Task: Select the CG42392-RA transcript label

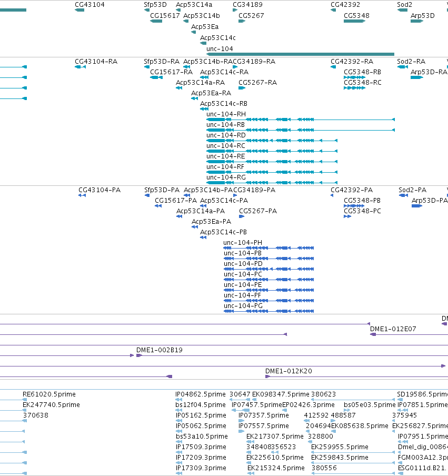Action: pos(352,61)
